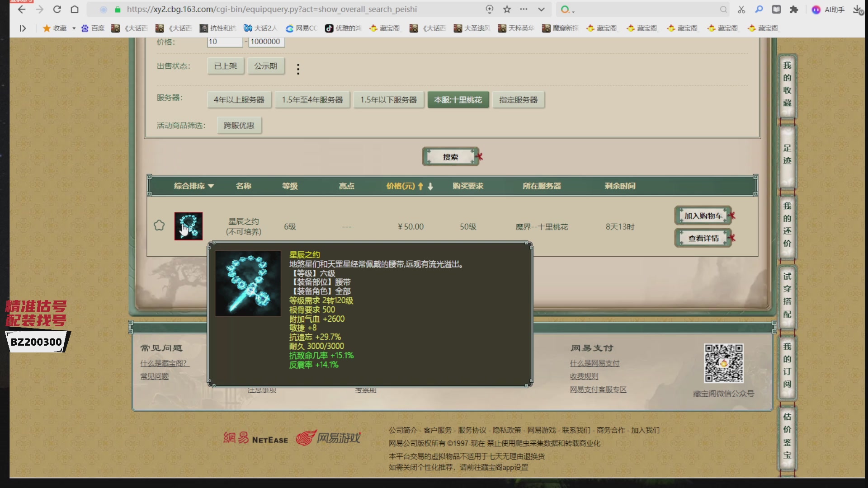The image size is (868, 488).
Task: Click the 网易游戏 logo
Action: coord(328,438)
